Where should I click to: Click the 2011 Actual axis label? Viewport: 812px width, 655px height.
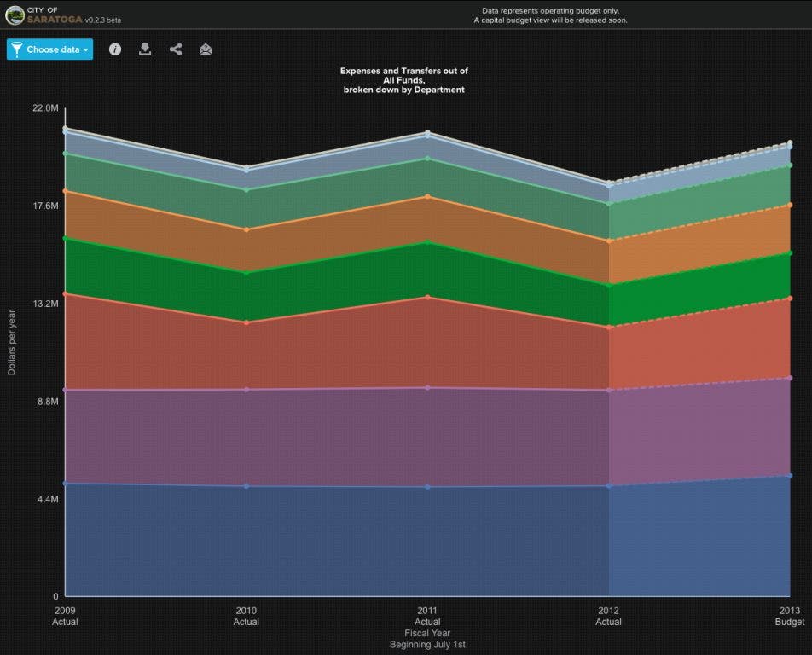pos(427,616)
